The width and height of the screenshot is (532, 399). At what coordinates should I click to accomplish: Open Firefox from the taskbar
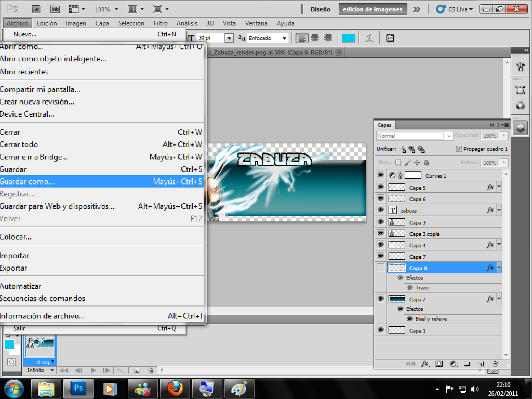(175, 389)
